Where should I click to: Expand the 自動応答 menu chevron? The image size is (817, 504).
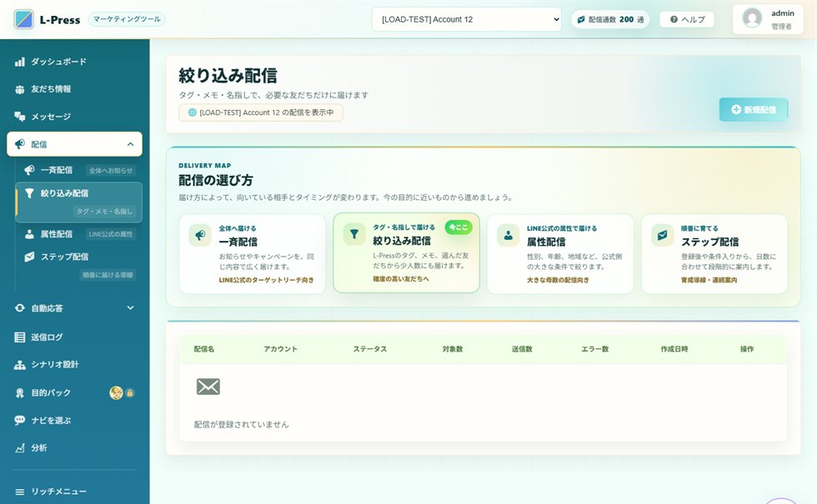pyautogui.click(x=130, y=308)
